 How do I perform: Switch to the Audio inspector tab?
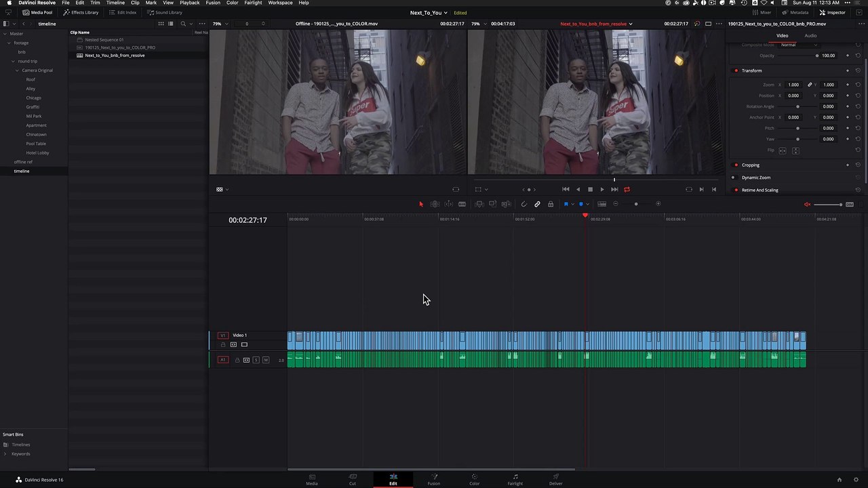coord(810,35)
